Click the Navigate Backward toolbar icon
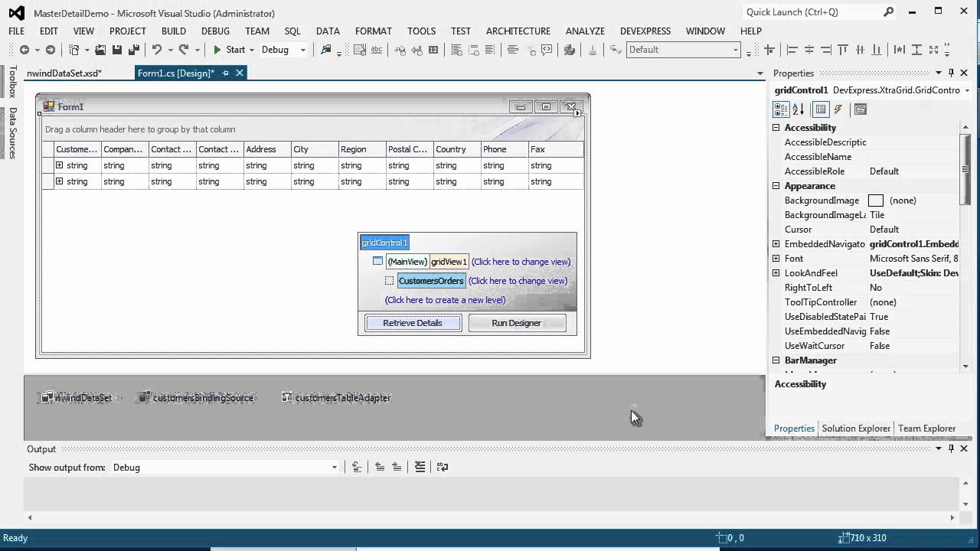Image resolution: width=980 pixels, height=551 pixels. [x=24, y=50]
